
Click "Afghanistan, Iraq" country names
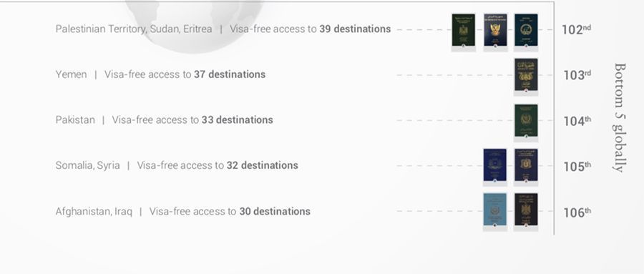point(94,212)
